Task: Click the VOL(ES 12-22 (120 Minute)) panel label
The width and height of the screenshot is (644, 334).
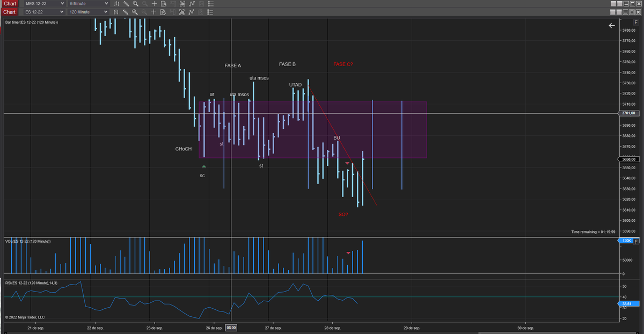Action: (x=27, y=241)
